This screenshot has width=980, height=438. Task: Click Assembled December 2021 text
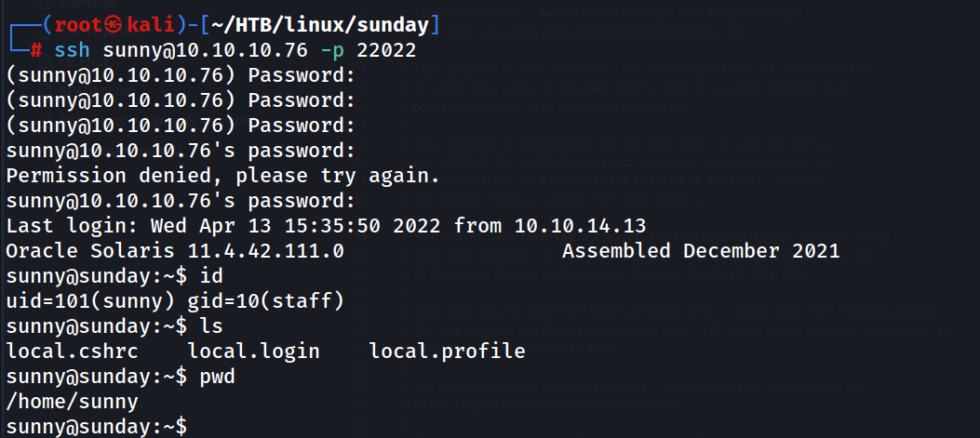point(701,251)
